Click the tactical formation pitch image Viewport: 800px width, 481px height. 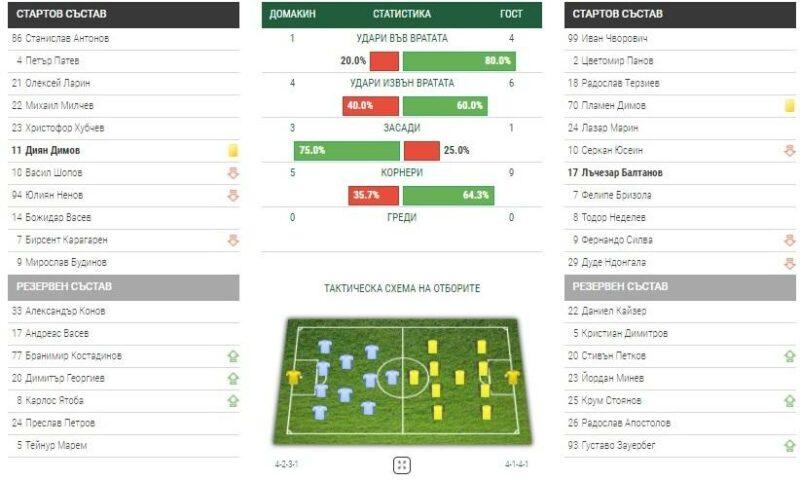[x=402, y=381]
